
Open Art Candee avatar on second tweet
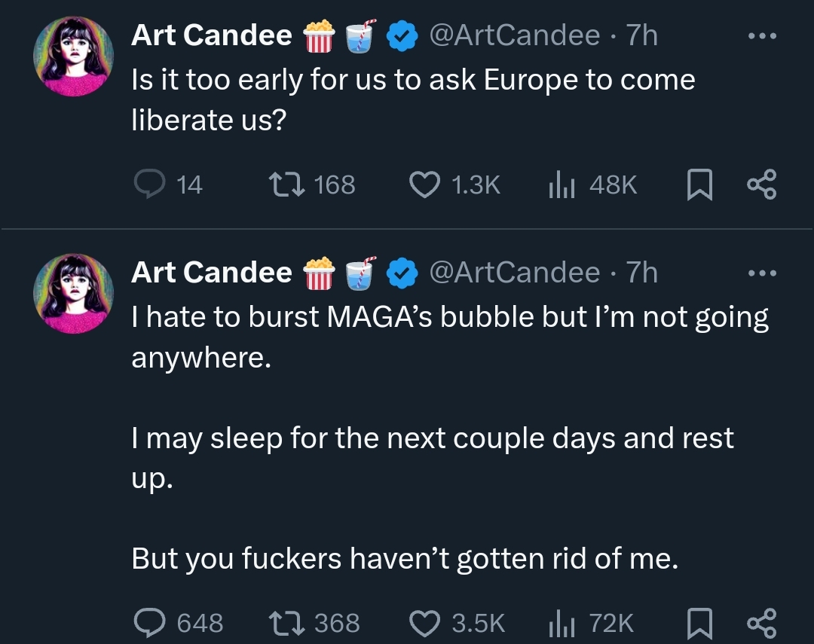click(x=73, y=294)
